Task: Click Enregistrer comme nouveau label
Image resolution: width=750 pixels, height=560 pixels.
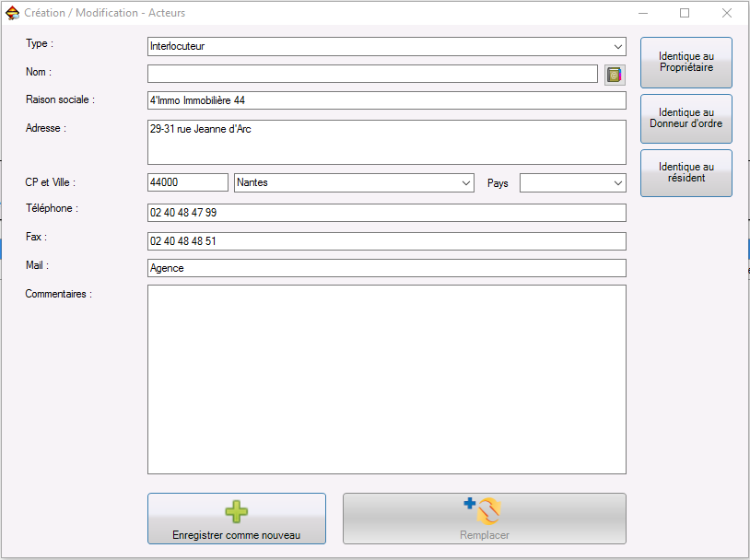Action: 236,535
